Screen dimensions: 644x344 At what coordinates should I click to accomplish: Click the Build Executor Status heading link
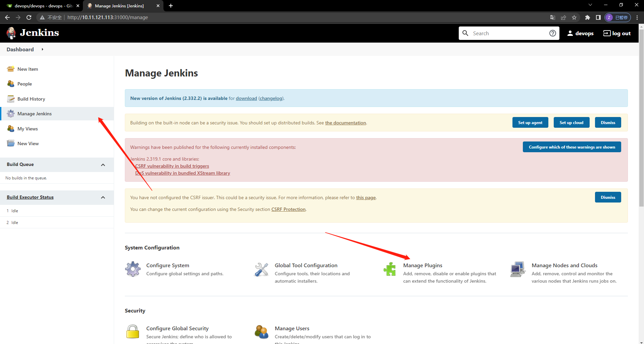[x=30, y=197]
